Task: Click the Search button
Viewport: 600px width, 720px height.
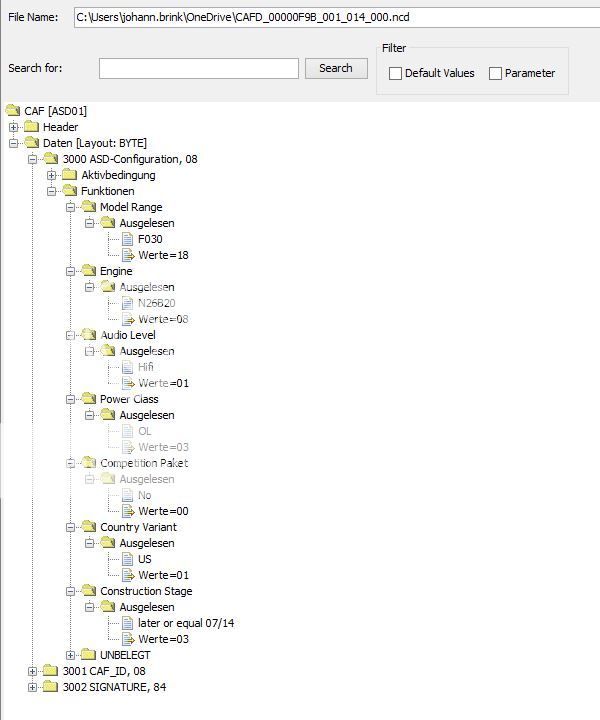Action: [336, 68]
